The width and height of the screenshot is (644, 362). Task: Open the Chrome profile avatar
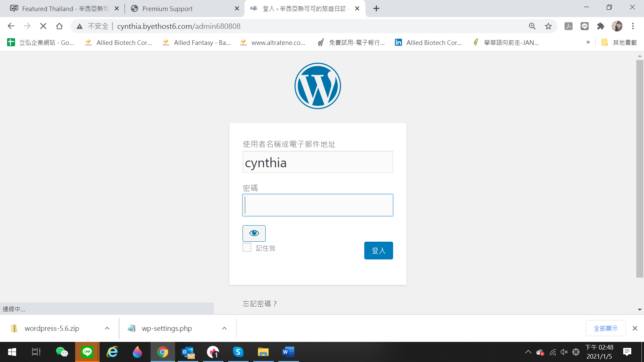(617, 26)
